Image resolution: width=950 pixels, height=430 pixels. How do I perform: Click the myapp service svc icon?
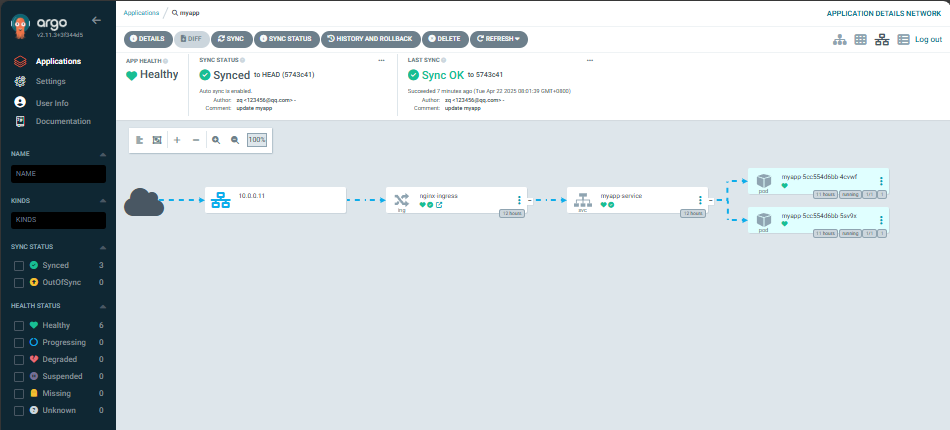tap(582, 199)
